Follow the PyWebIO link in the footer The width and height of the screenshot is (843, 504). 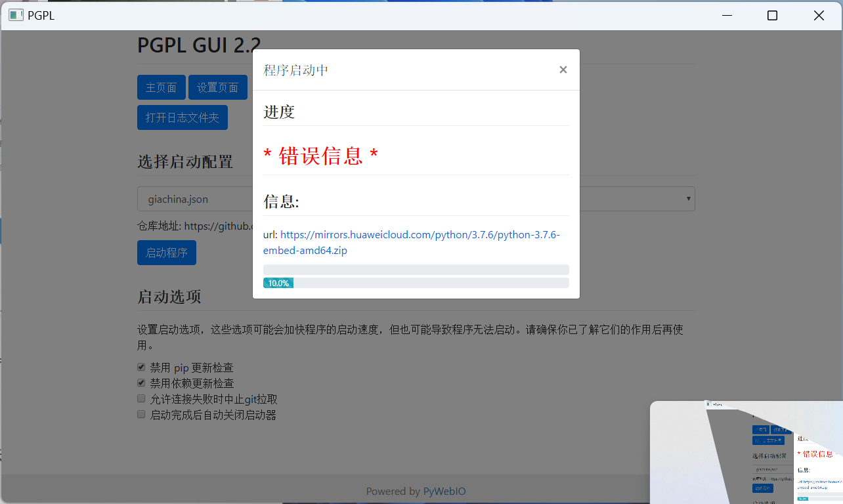(444, 491)
